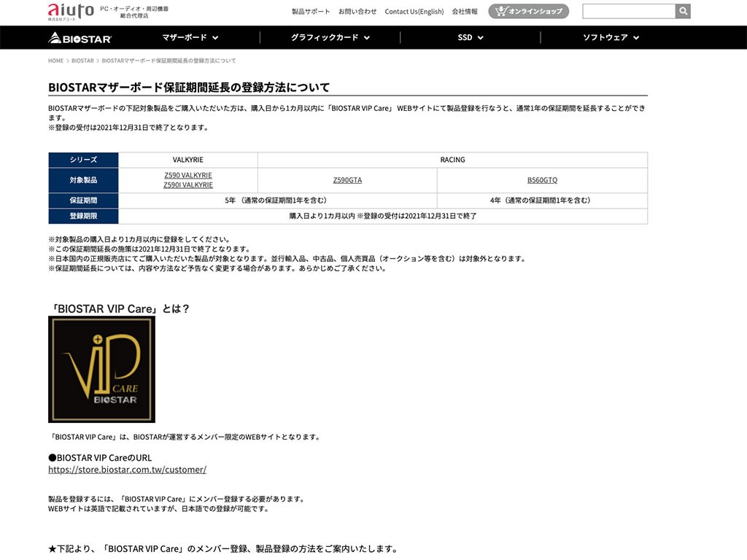Open the Z590GTA product link
The image size is (747, 560).
[347, 180]
